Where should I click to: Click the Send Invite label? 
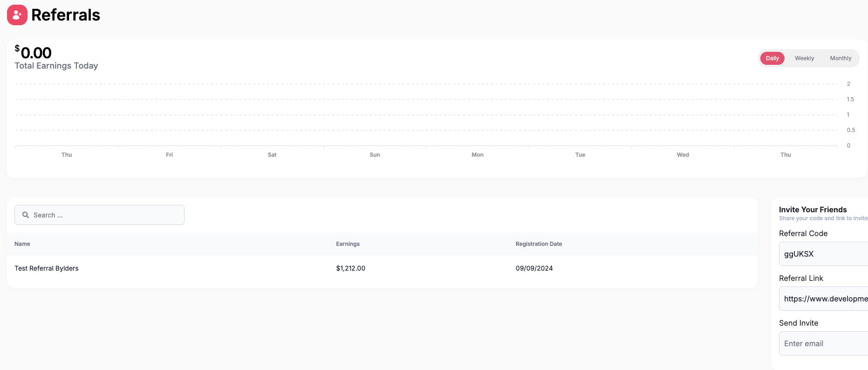coord(799,323)
